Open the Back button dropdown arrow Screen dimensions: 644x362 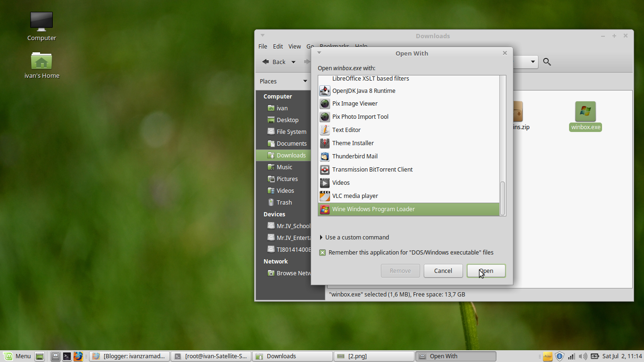[x=293, y=62]
